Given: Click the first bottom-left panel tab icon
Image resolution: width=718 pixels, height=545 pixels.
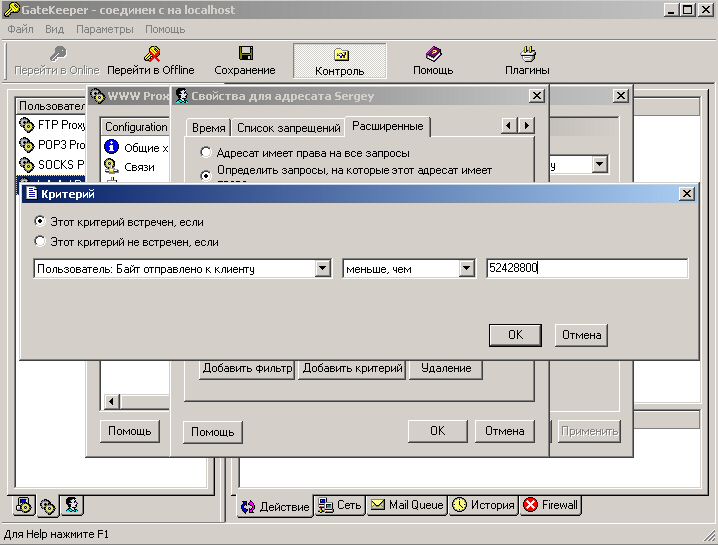Looking at the screenshot, I should click(23, 506).
